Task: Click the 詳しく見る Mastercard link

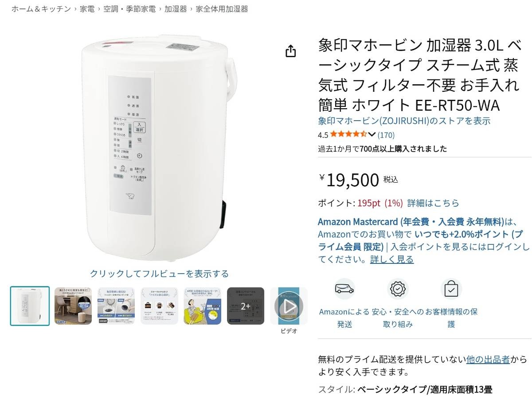Action: pos(392,259)
